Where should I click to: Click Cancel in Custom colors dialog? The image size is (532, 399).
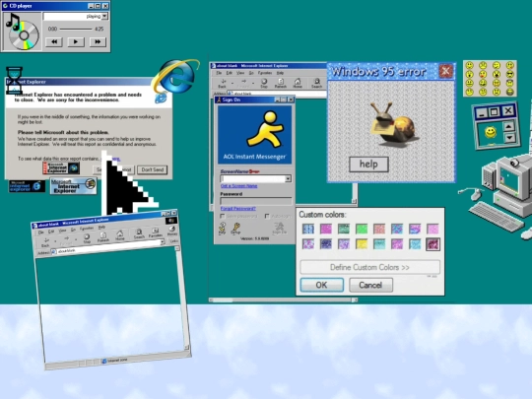(x=370, y=285)
